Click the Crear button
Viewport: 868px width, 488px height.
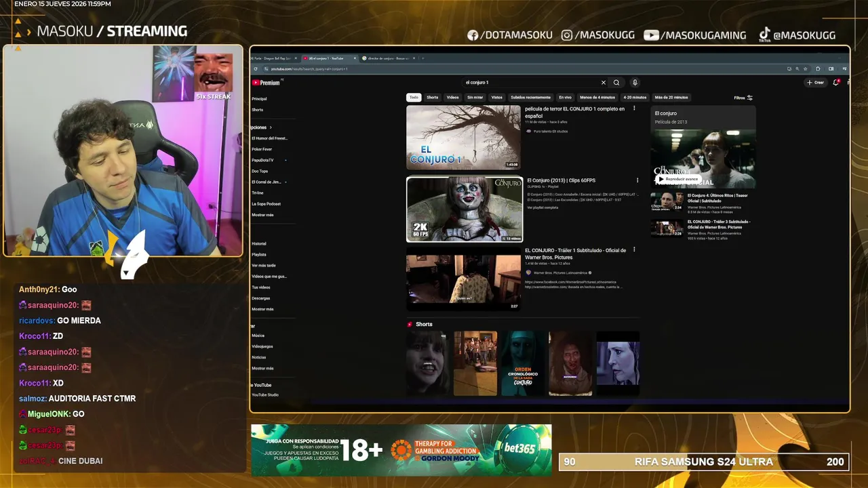click(815, 83)
